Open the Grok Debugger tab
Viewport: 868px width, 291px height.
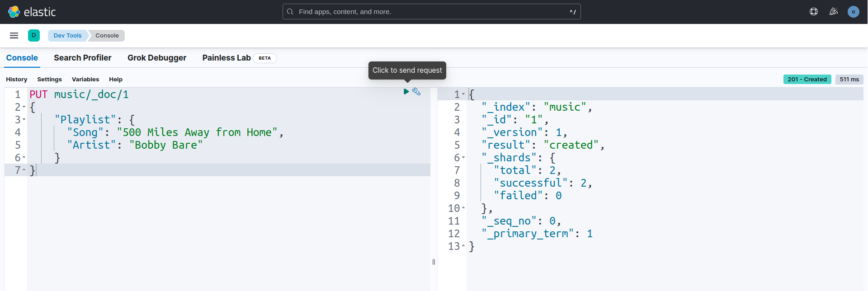(157, 58)
